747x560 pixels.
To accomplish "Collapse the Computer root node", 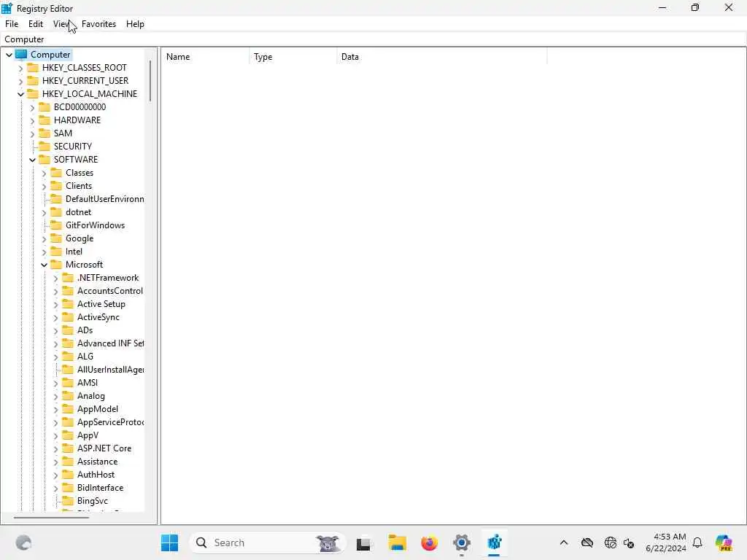I will click(9, 55).
